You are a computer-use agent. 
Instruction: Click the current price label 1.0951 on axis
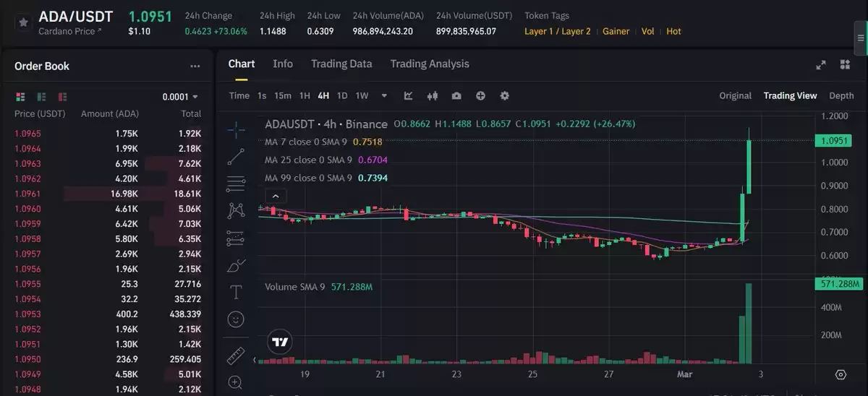(834, 141)
